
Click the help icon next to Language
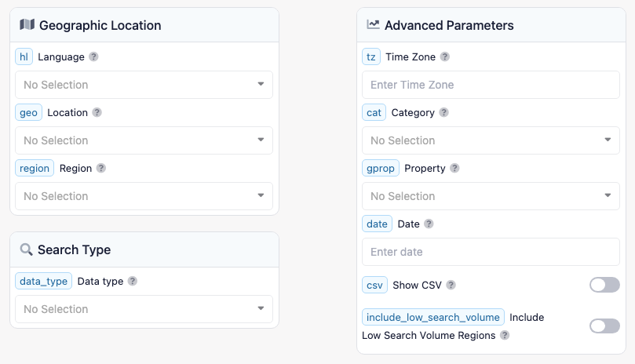click(x=93, y=57)
